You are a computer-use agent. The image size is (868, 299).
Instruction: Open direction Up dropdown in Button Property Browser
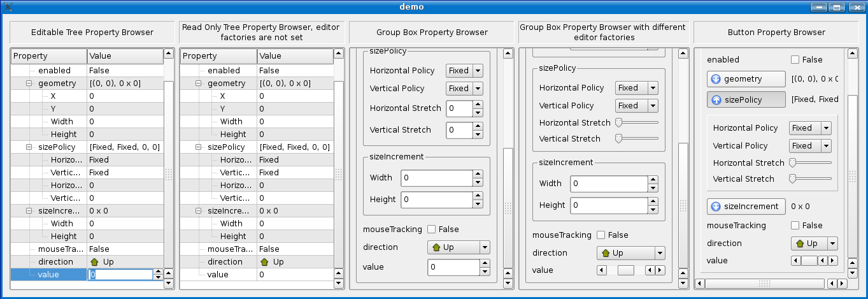tap(815, 244)
